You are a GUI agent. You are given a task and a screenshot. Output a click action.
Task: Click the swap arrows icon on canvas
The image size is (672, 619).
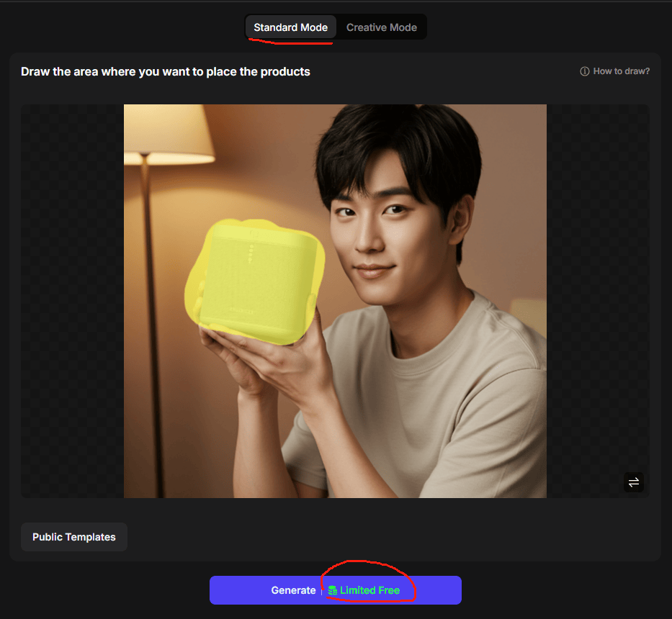[633, 482]
